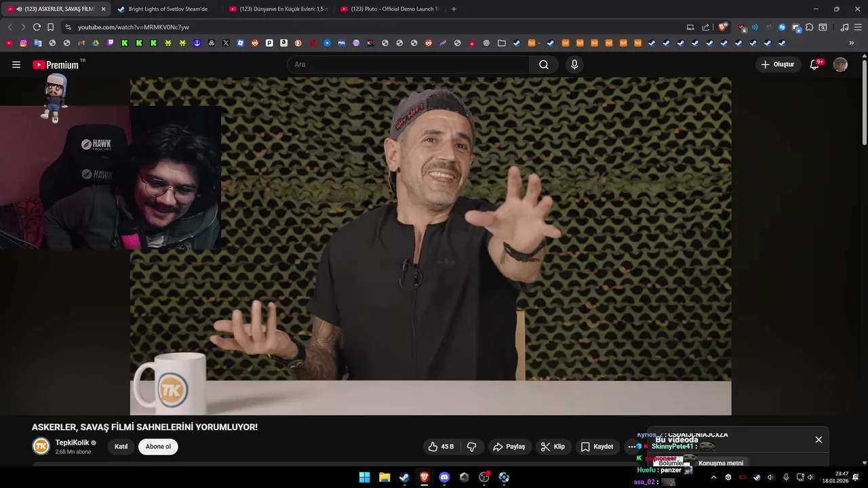
Task: Open Google Translate bookmark icon
Action: click(38, 43)
